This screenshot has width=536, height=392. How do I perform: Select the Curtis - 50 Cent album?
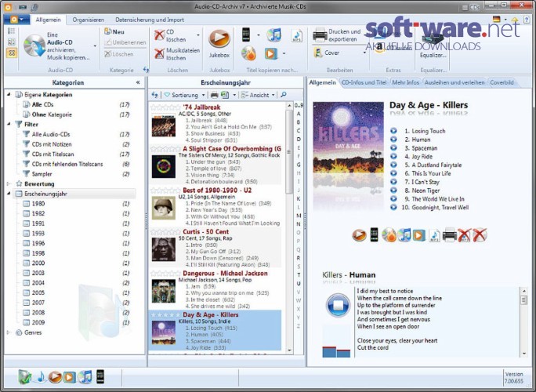point(215,248)
